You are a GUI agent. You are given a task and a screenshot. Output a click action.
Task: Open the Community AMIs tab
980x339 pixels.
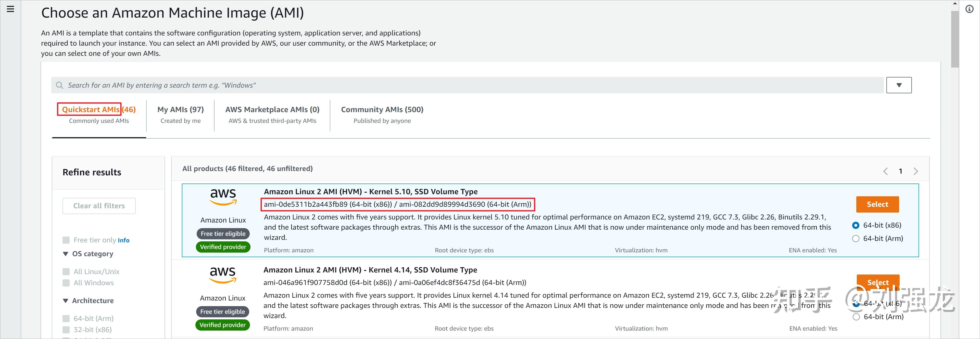(x=382, y=109)
